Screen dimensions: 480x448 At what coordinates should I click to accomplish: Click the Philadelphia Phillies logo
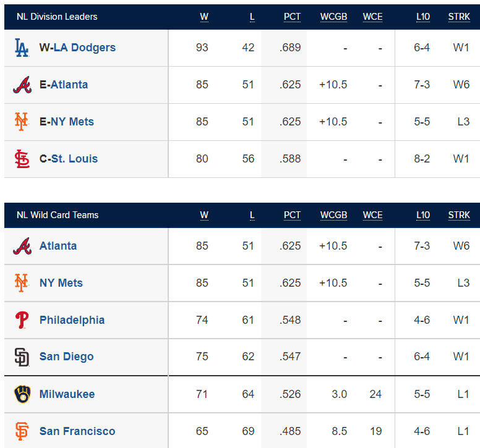[22, 320]
